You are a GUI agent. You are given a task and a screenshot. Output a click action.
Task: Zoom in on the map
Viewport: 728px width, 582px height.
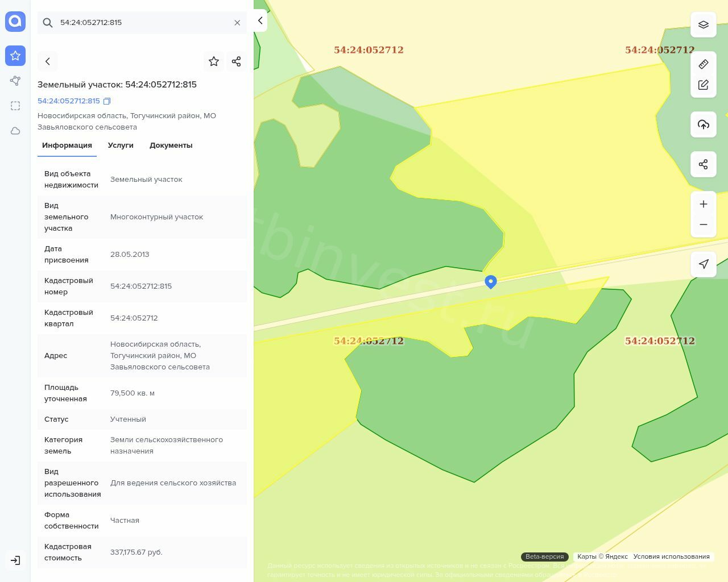click(704, 204)
